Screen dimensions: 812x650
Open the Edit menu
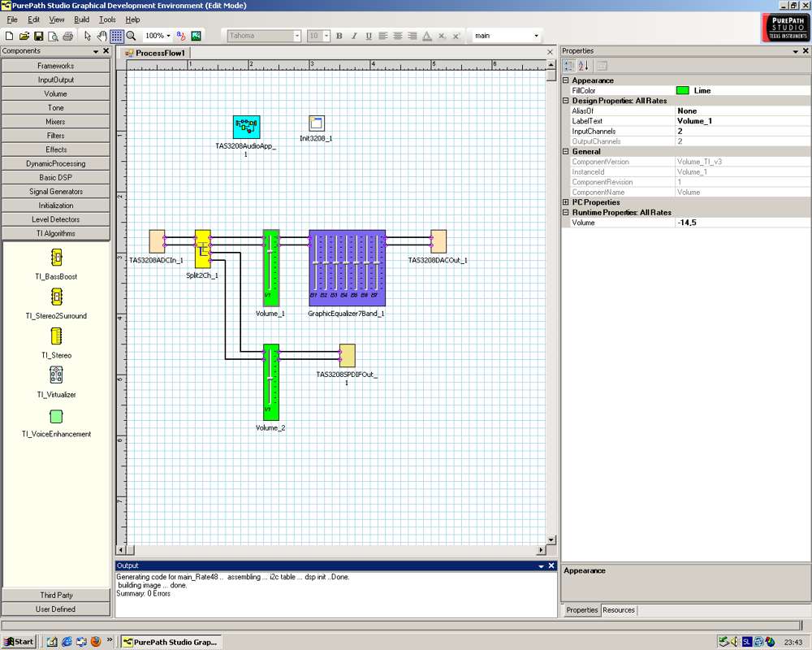(33, 19)
